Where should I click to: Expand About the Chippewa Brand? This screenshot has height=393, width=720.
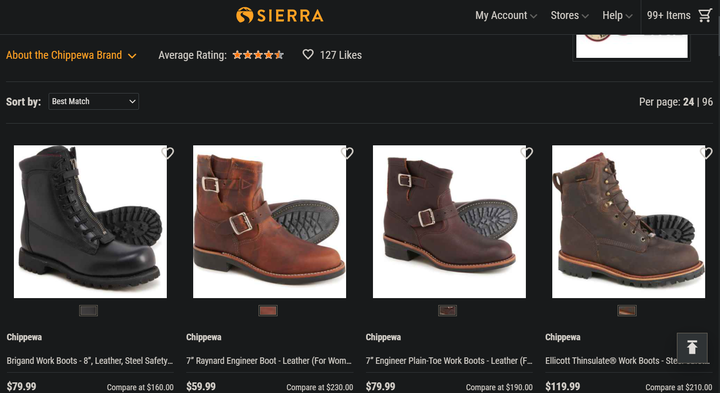(71, 55)
